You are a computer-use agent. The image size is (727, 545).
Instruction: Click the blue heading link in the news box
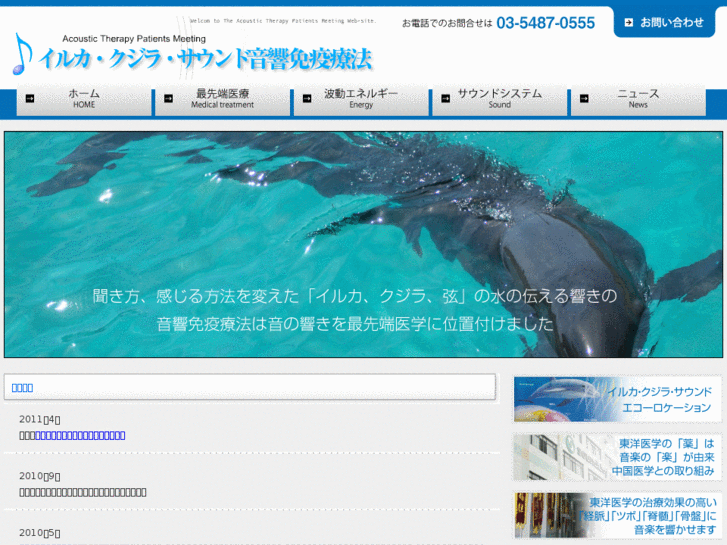22,388
